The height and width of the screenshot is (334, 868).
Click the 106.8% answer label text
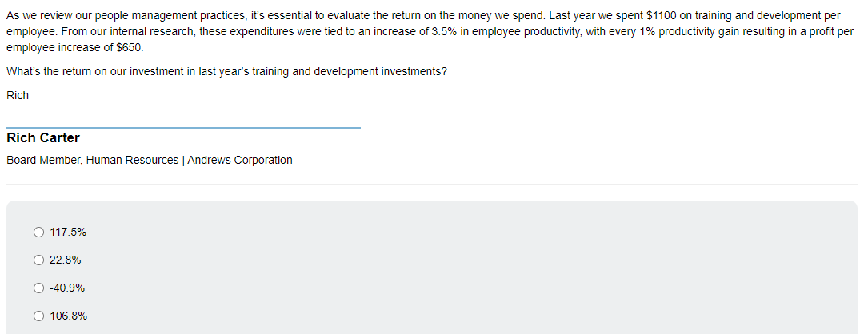[x=68, y=316]
